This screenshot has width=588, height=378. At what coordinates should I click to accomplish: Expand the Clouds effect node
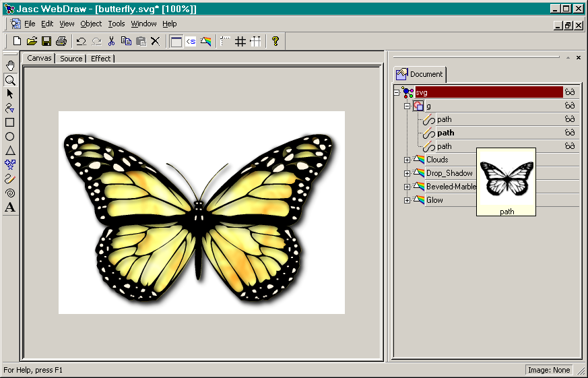407,160
